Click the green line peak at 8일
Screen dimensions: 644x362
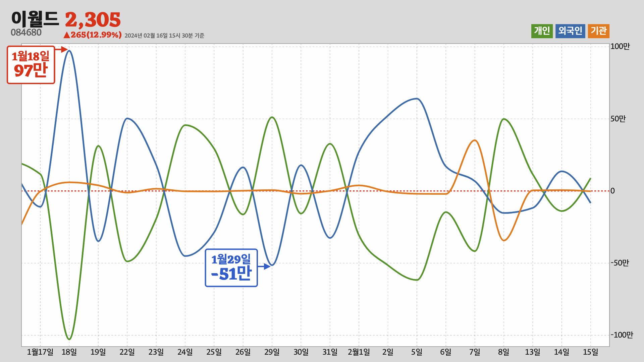(x=504, y=119)
